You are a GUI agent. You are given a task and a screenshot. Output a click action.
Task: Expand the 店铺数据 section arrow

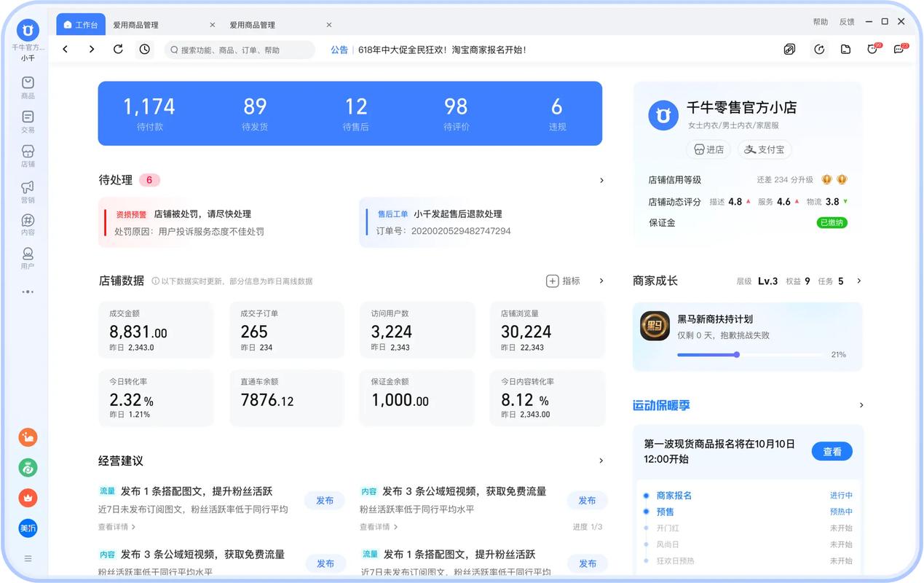click(x=601, y=281)
